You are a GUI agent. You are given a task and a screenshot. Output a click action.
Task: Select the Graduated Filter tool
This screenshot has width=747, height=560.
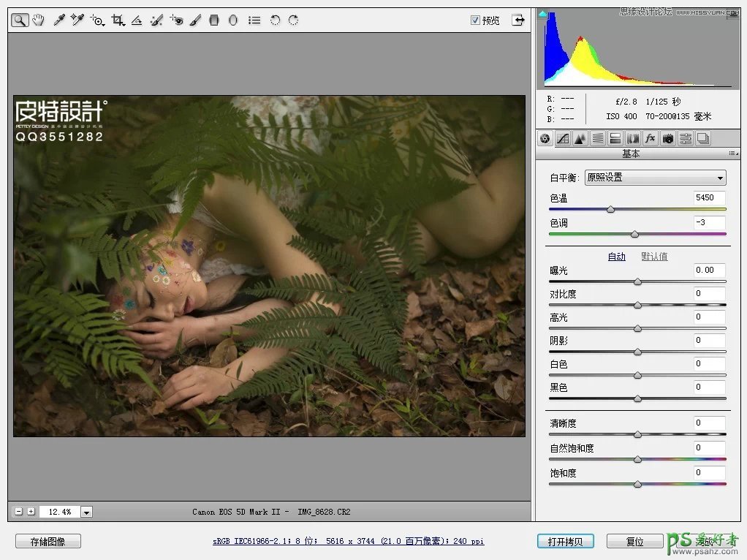(x=214, y=20)
